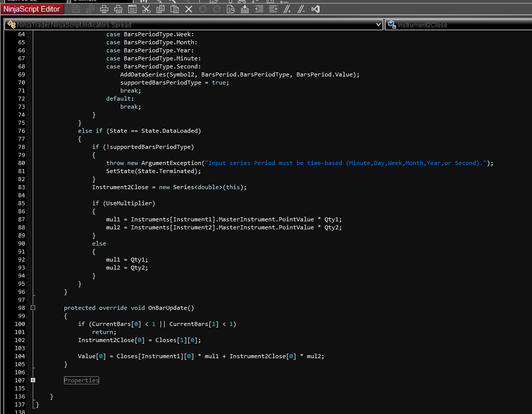Image resolution: width=532 pixels, height=414 pixels.
Task: Click the Delete X icon
Action: (188, 9)
